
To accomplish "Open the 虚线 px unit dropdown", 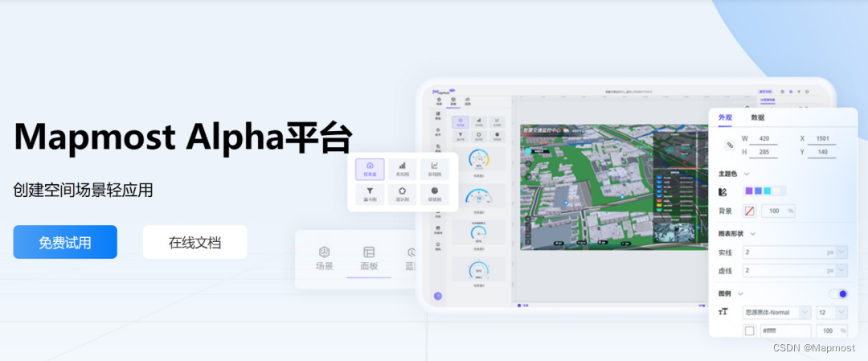I will click(x=841, y=271).
